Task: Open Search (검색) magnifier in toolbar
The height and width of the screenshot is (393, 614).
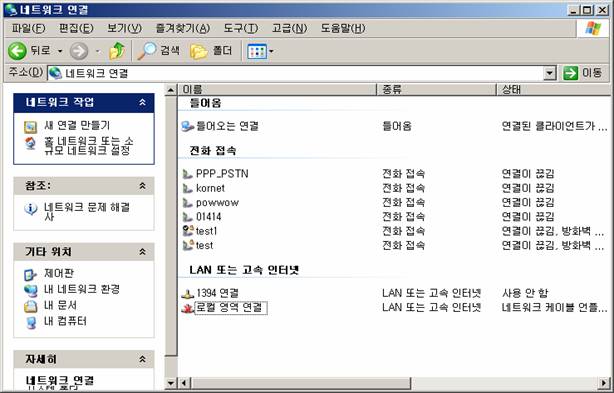Action: pyautogui.click(x=147, y=51)
